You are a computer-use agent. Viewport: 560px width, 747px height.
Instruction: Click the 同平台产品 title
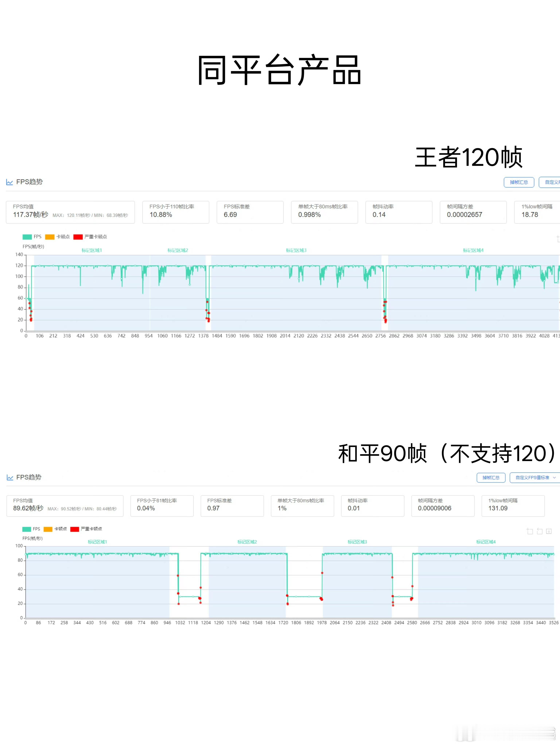[x=279, y=70]
